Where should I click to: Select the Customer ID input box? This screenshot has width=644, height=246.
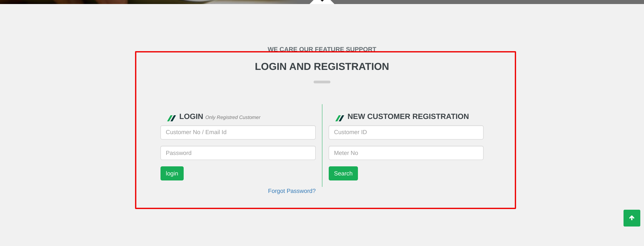[x=406, y=132]
